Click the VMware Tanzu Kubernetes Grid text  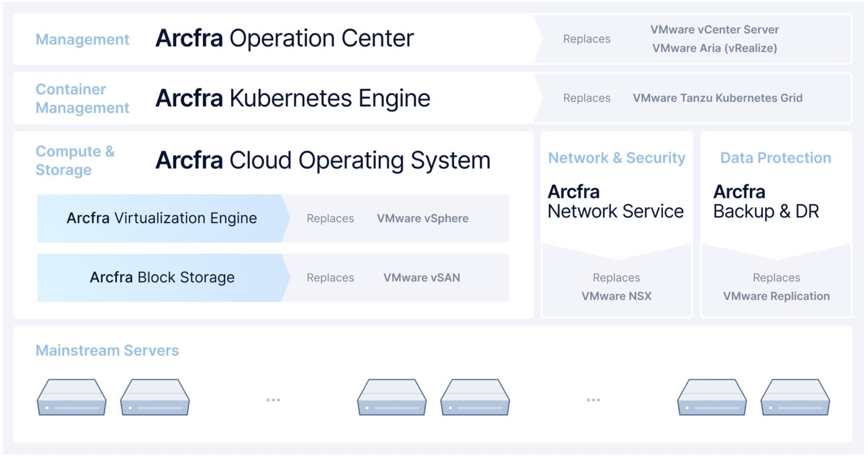pos(717,98)
